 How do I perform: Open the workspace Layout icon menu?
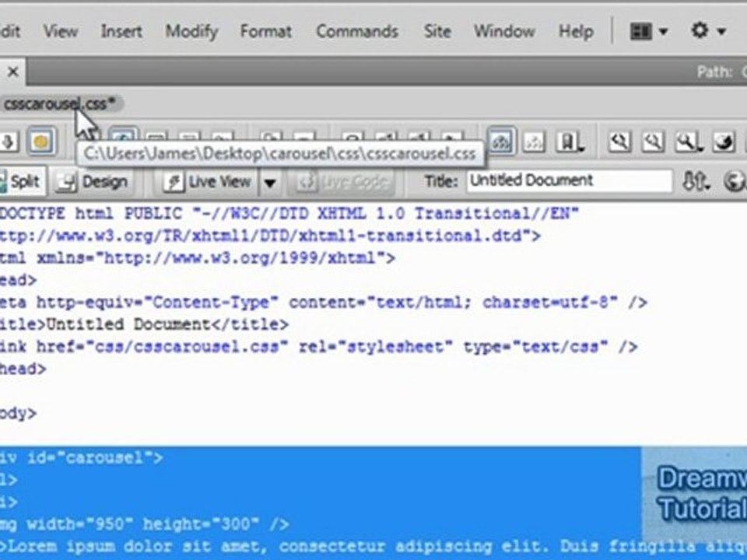(x=648, y=31)
